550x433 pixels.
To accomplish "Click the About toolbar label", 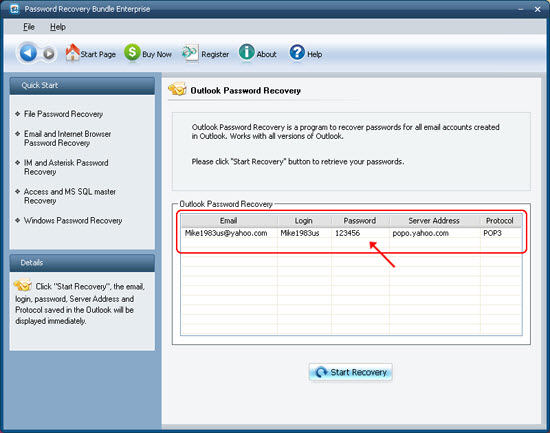I will (x=266, y=54).
